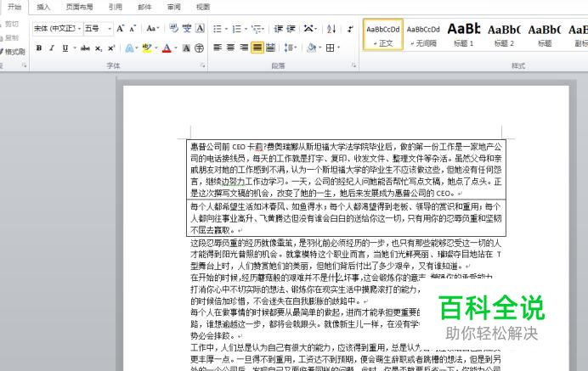Switch to the 插入 tab
The height and width of the screenshot is (371, 588).
click(43, 7)
